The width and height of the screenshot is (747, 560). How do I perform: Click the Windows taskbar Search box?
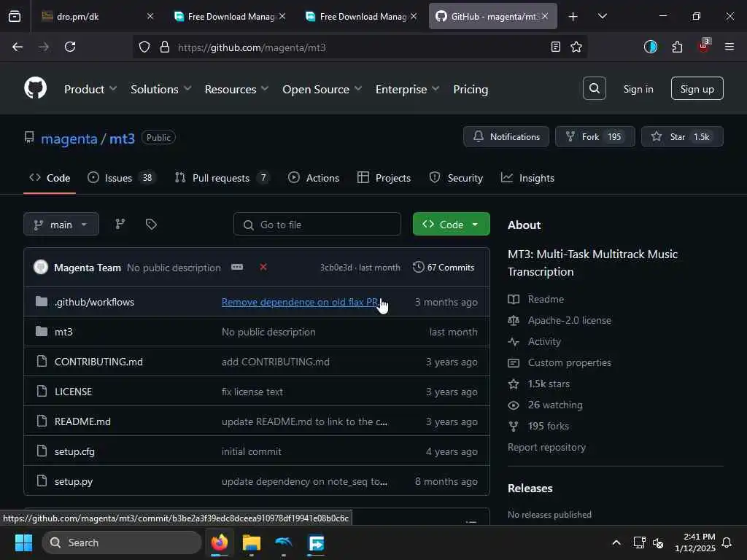coord(122,542)
